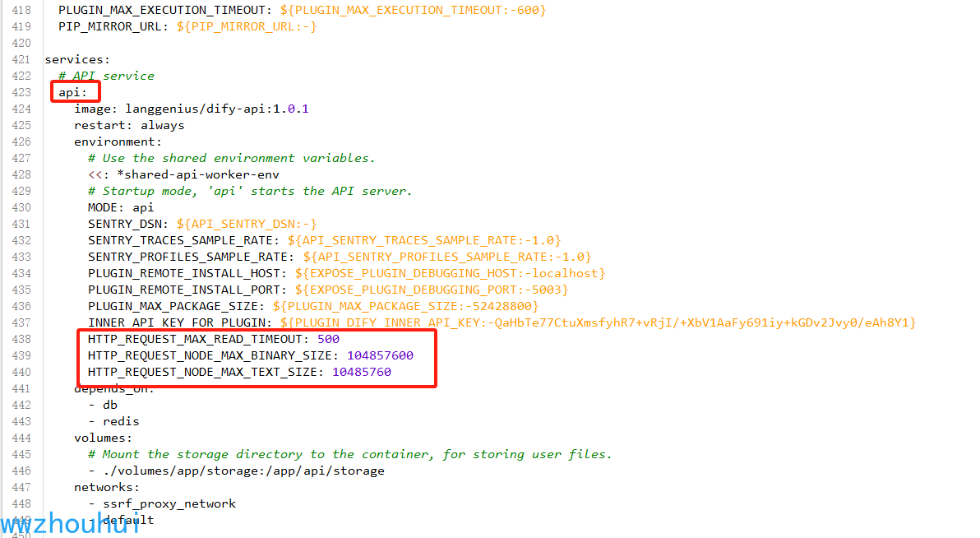Click the ${API_SENTRY_PROFILES_SAMPLE_RATE:-1.0} value
Image resolution: width=980 pixels, height=538 pixels.
click(447, 257)
